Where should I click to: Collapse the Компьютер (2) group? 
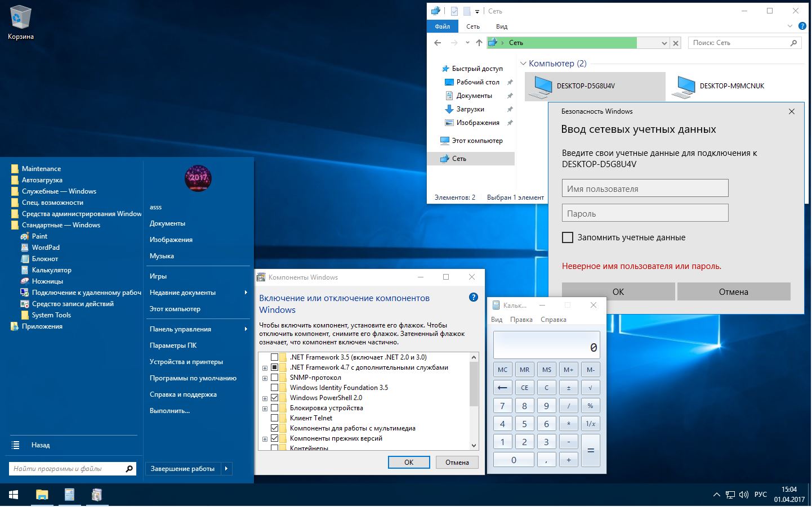coord(523,64)
